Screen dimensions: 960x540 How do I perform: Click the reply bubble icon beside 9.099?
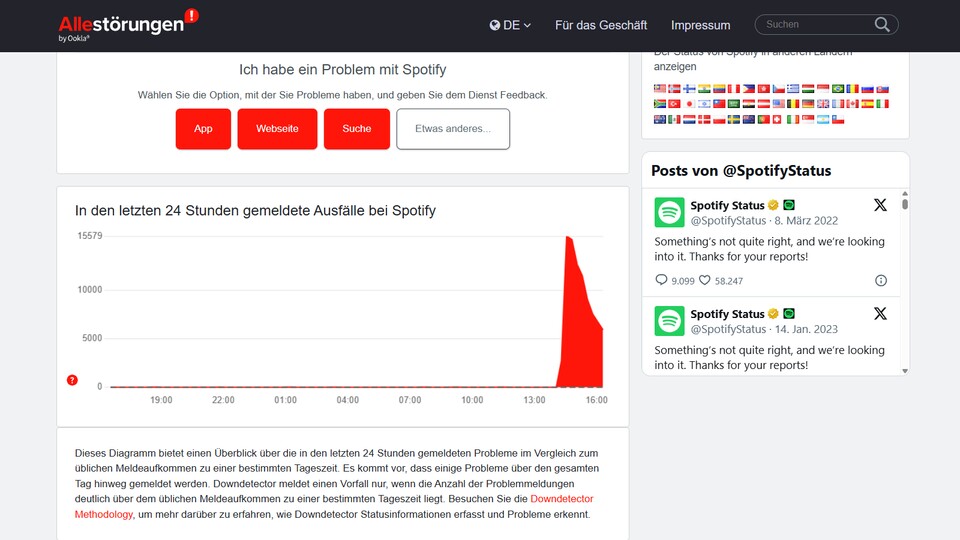[661, 281]
